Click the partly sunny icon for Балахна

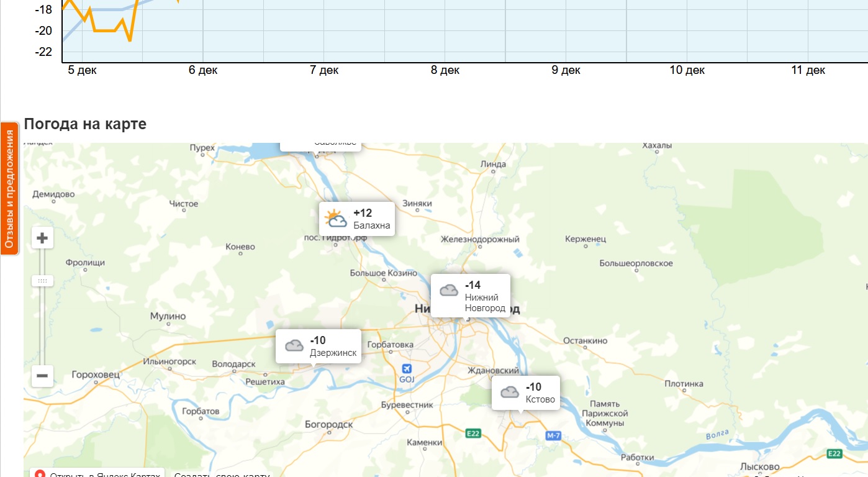point(336,219)
